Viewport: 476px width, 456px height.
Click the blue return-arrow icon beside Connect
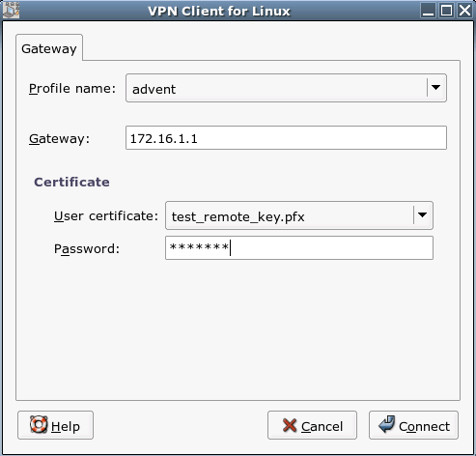click(x=386, y=424)
